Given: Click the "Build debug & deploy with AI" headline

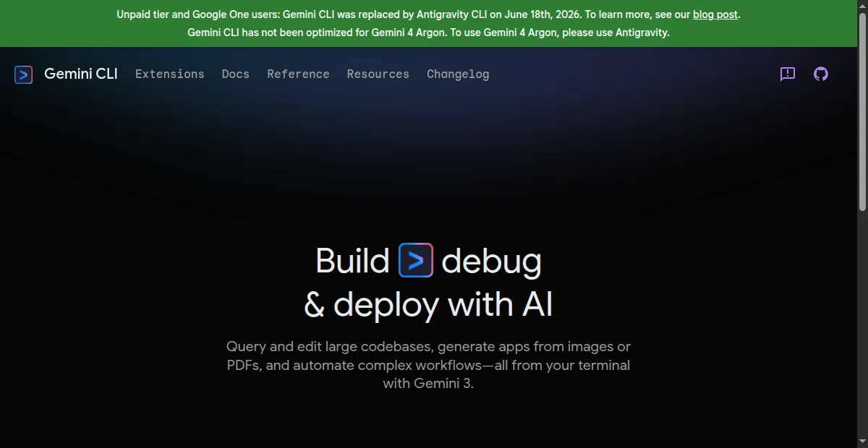Looking at the screenshot, I should 428,283.
